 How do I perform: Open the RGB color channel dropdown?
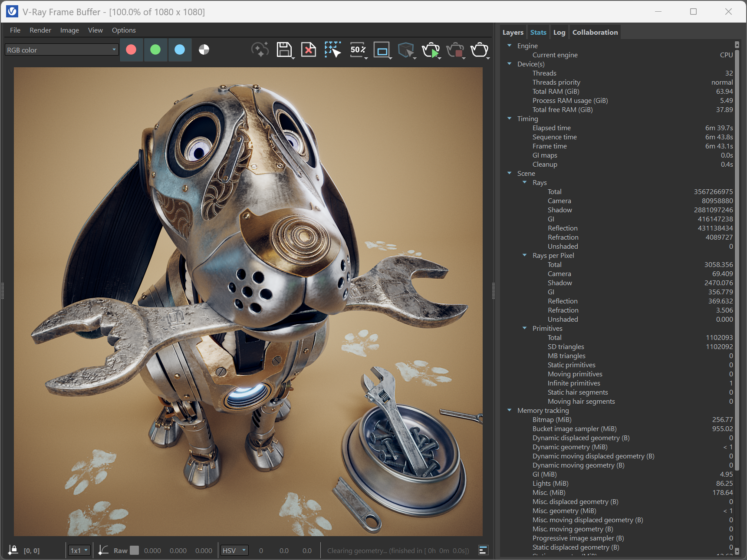tap(62, 50)
